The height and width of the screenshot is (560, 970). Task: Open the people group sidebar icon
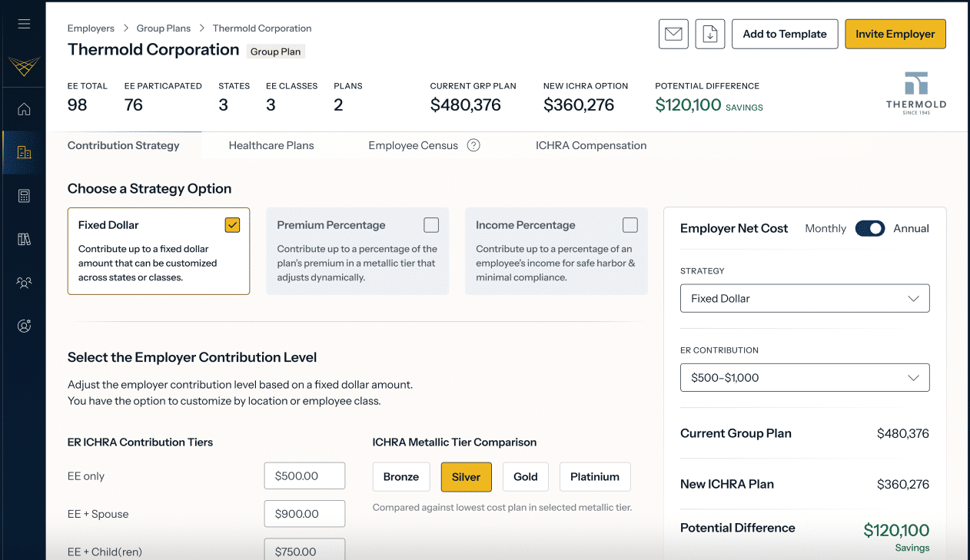(x=24, y=283)
